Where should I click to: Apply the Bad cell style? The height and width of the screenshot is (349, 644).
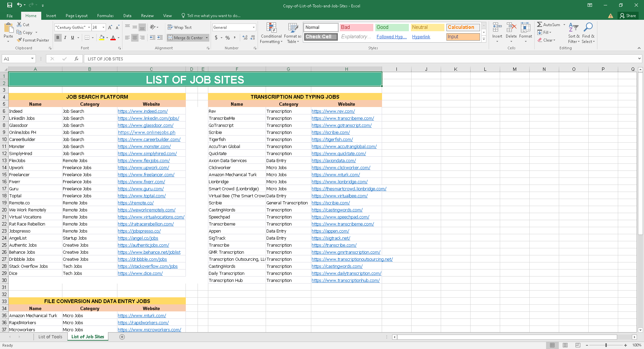click(x=356, y=28)
